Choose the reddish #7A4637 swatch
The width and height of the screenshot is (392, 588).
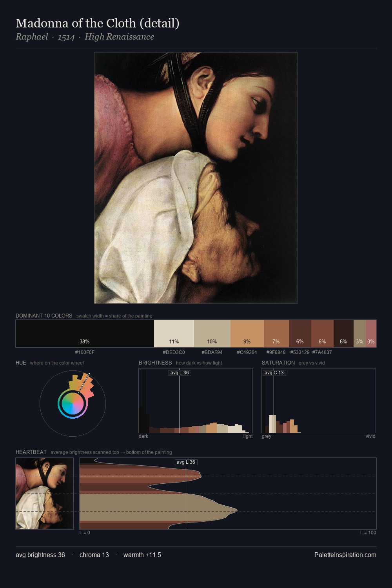point(322,334)
